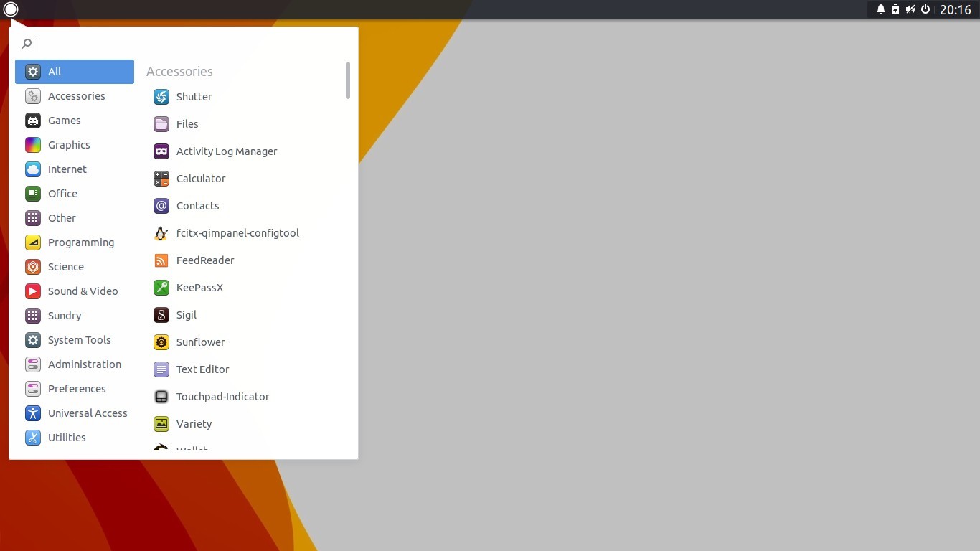Launch Text Editor via its icon
Viewport: 980px width, 551px height.
coord(161,369)
